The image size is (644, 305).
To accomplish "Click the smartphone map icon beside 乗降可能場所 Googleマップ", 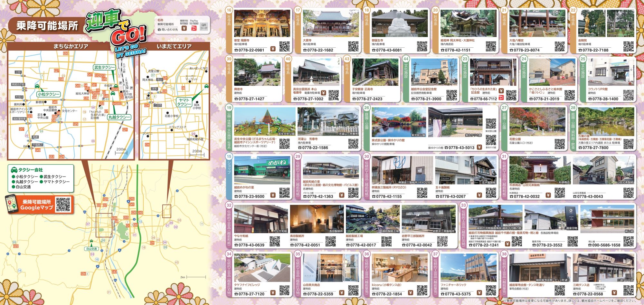I will click(x=12, y=204).
